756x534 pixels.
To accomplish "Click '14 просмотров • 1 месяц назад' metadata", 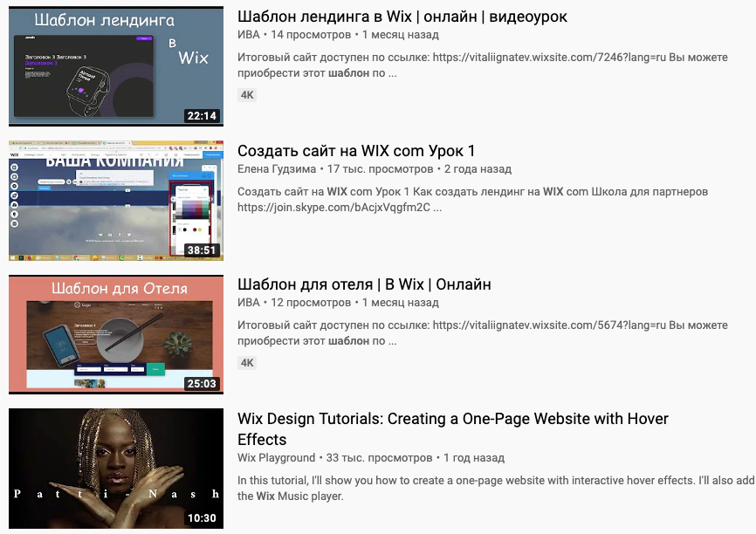I will (354, 35).
